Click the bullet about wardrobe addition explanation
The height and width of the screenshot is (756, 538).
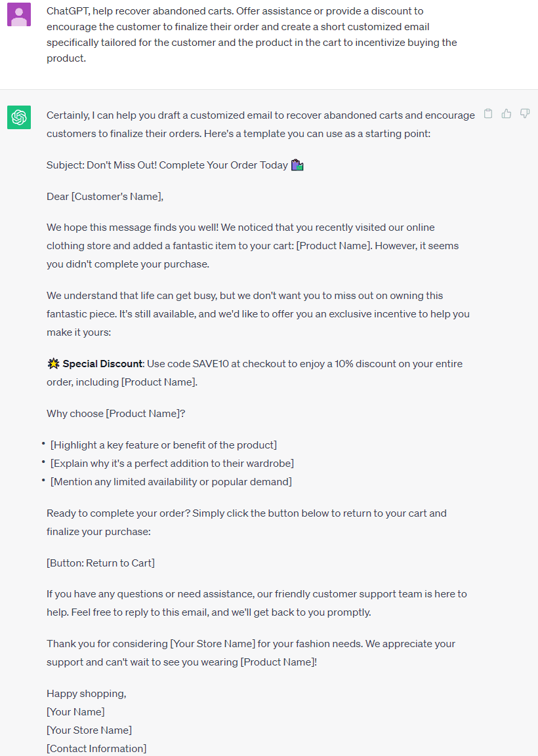click(x=173, y=463)
